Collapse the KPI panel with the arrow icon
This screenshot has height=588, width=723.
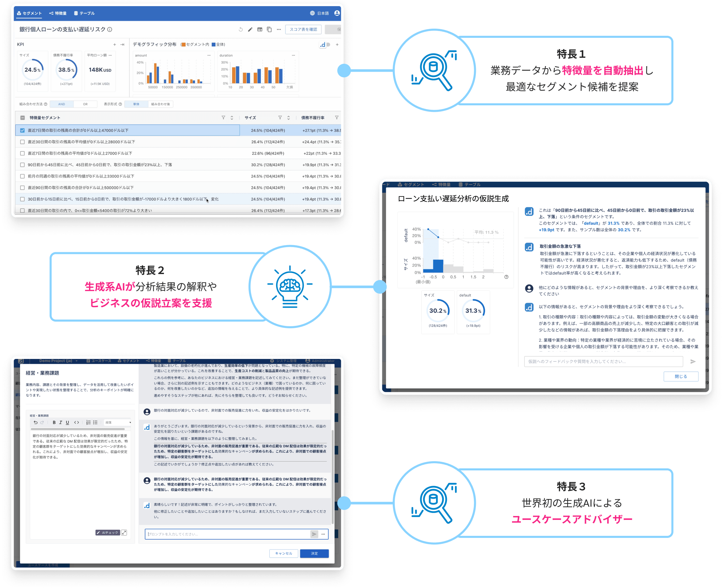pos(122,45)
